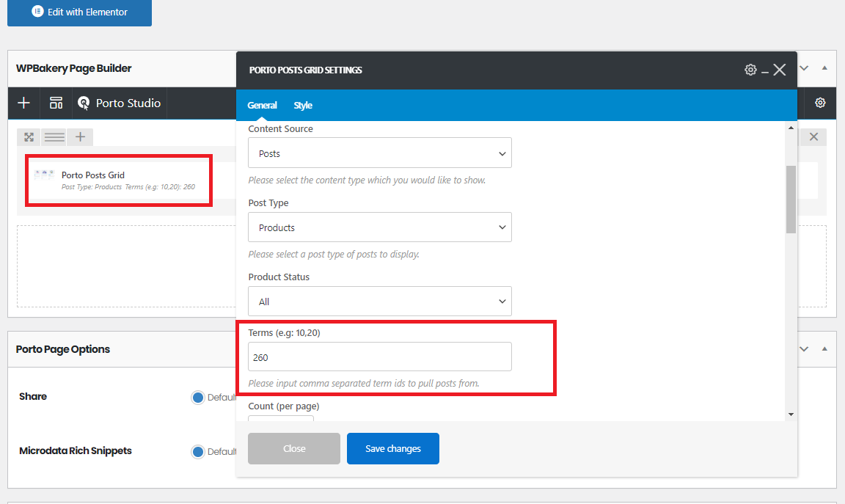
Task: Switch to the Style tab
Action: [303, 105]
